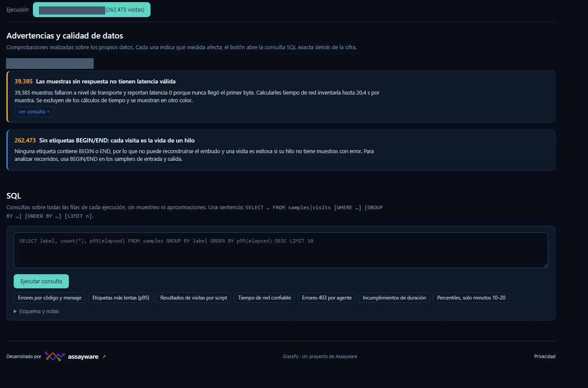Click the '39,385' warning count

tap(24, 81)
